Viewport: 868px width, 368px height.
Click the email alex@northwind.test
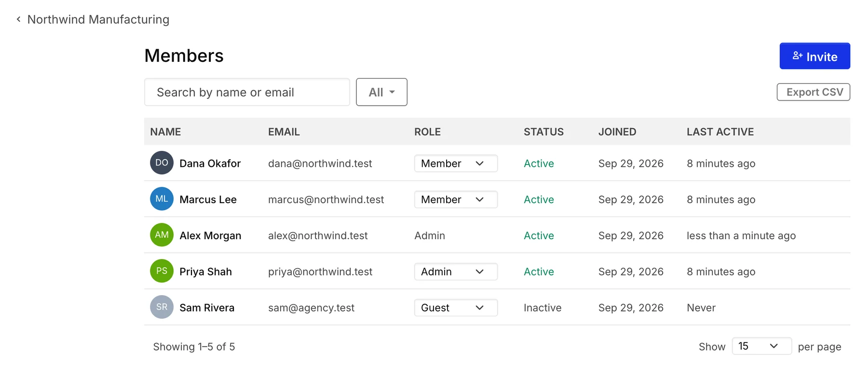pyautogui.click(x=318, y=235)
